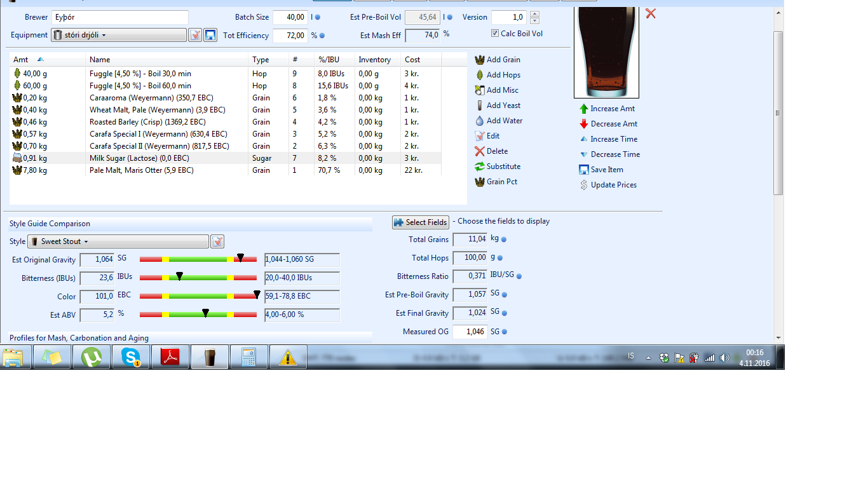This screenshot has width=868, height=488.
Task: Sort ingredients by Name column header
Action: 100,60
